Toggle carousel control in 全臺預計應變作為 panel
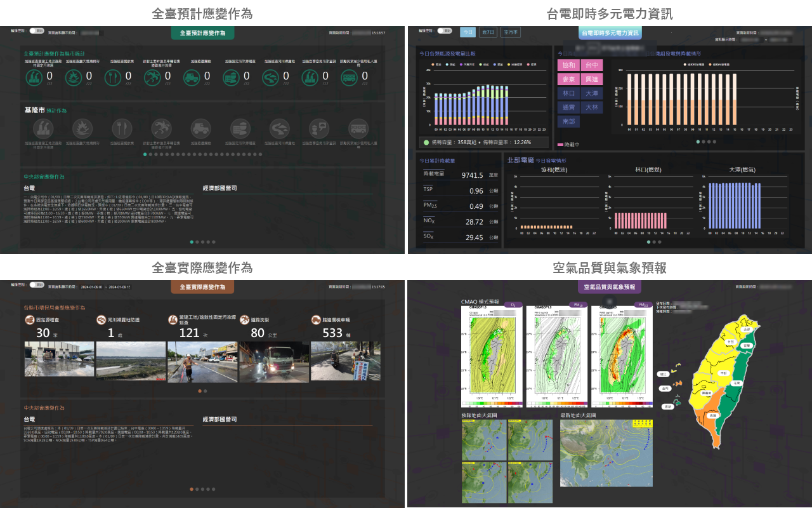 (x=37, y=30)
